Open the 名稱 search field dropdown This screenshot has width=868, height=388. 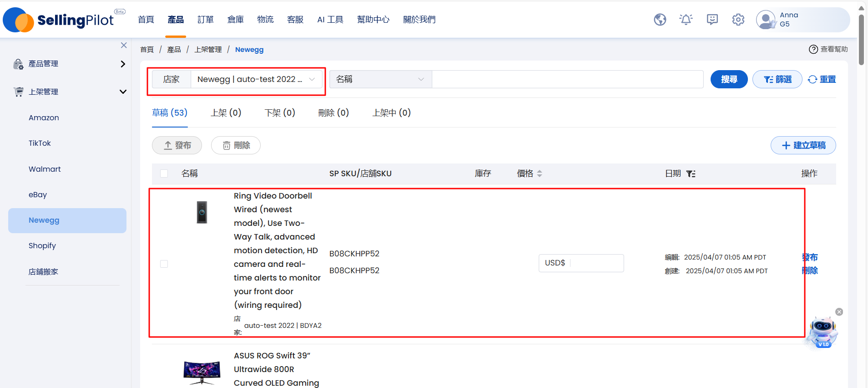click(380, 79)
